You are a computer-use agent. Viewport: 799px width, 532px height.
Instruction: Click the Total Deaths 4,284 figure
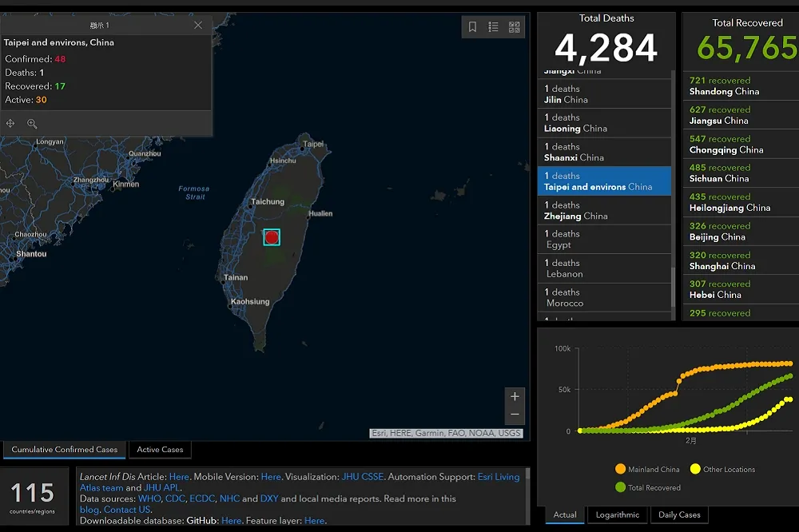606,48
